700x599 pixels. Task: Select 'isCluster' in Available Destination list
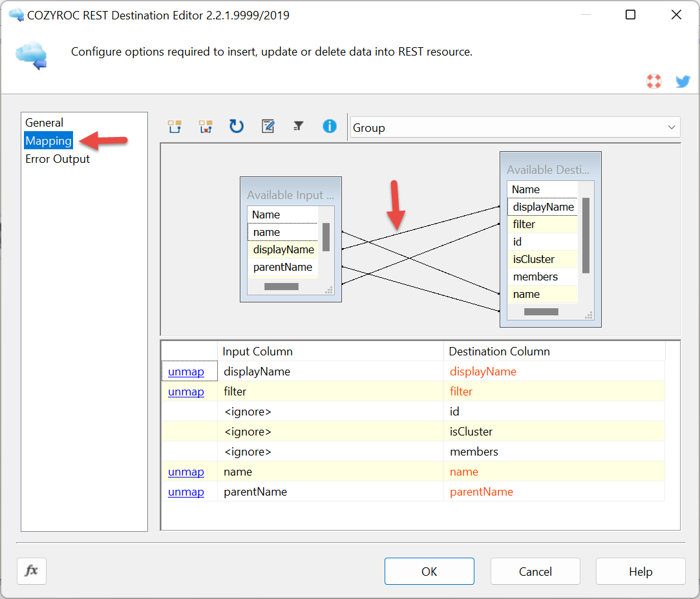tap(542, 259)
